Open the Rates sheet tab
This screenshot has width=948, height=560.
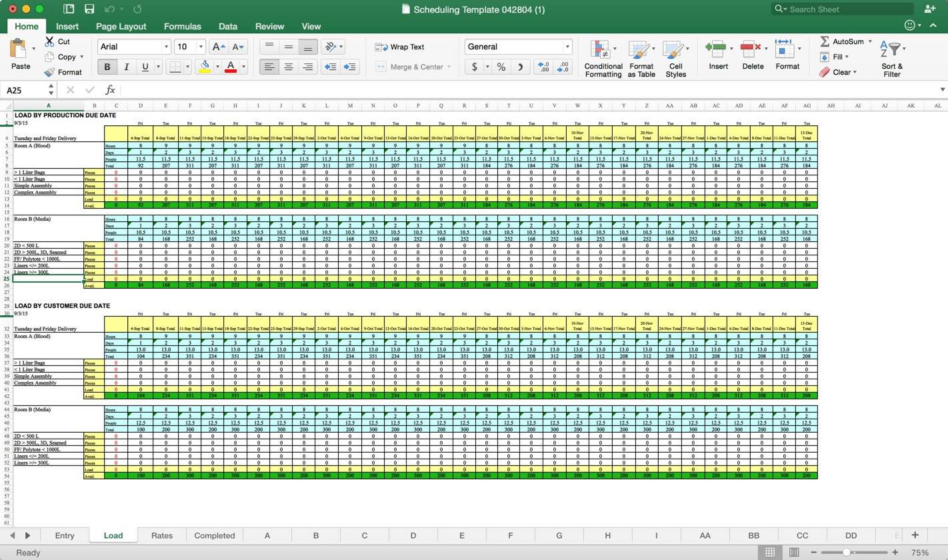tap(161, 535)
